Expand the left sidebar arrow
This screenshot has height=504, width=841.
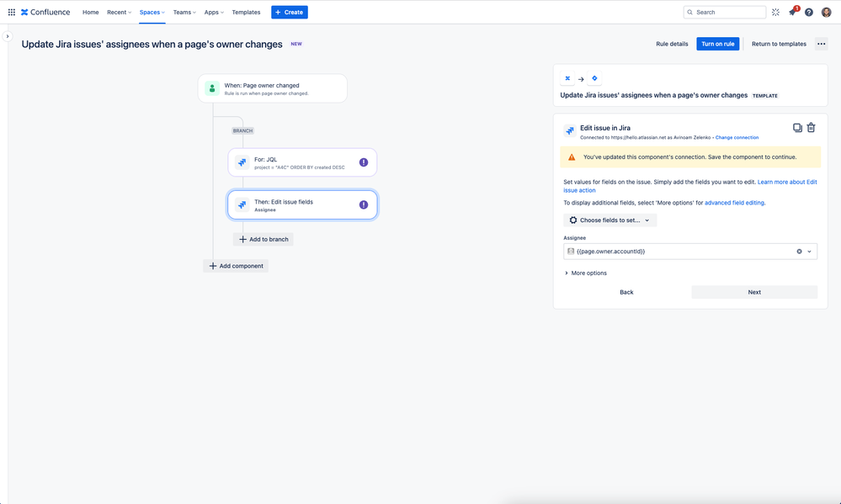point(8,36)
